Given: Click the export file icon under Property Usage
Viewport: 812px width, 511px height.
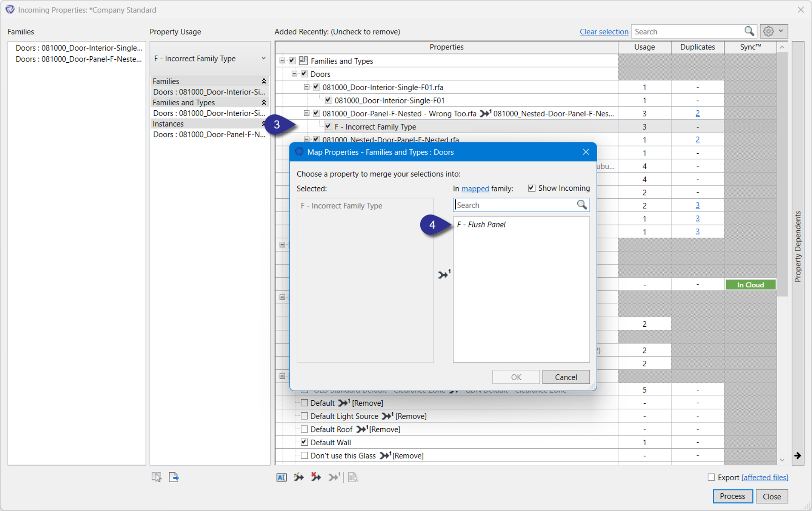Looking at the screenshot, I should (174, 477).
